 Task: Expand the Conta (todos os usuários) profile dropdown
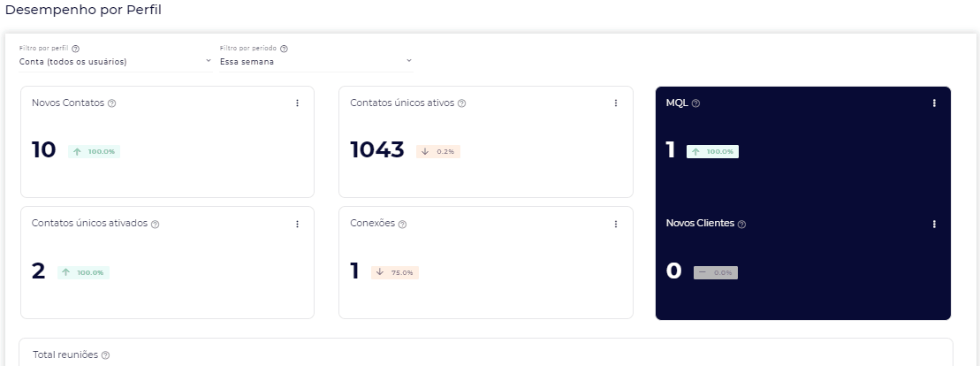tap(115, 62)
